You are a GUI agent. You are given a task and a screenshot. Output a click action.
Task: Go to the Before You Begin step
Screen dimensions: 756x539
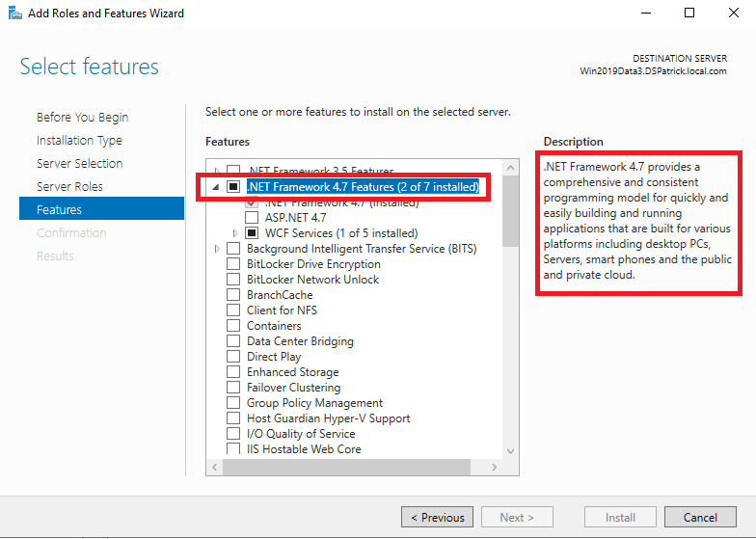(83, 118)
